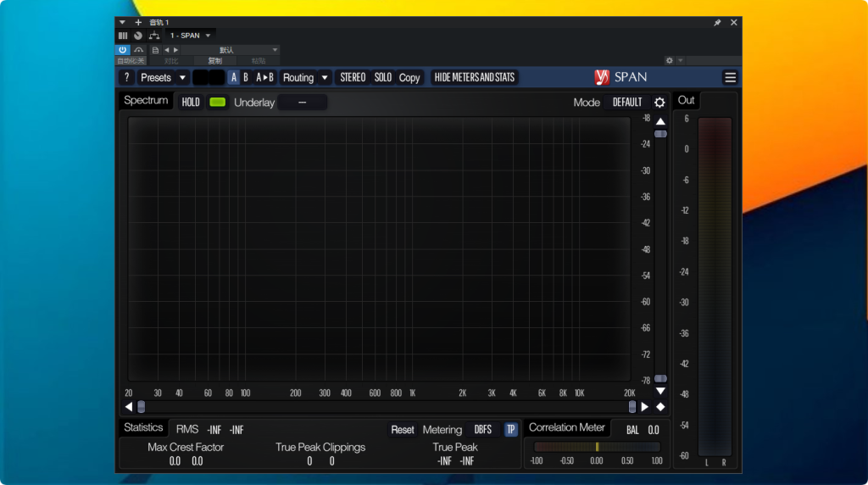The width and height of the screenshot is (868, 485).
Task: Expand arrow beside the host gear
Action: (681, 60)
